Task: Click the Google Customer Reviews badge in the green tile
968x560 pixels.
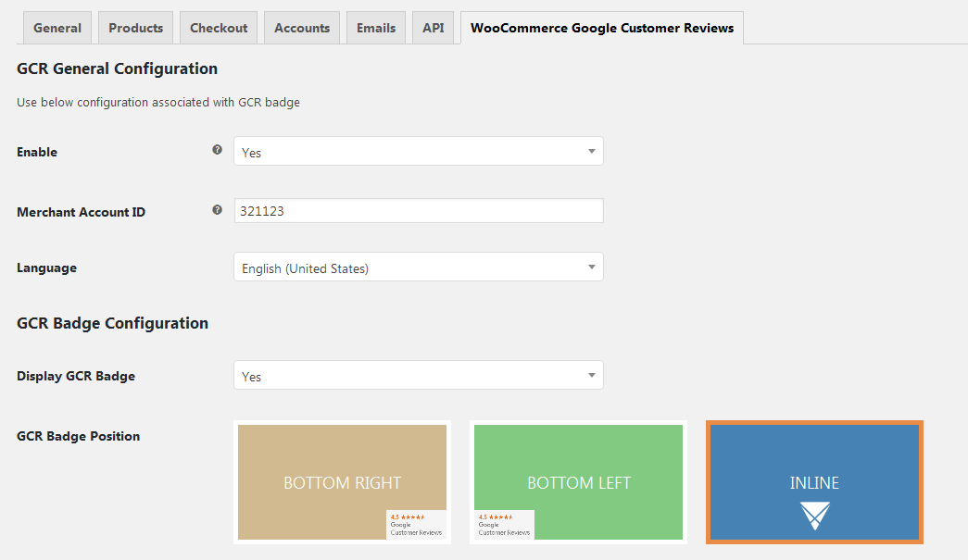Action: (x=504, y=524)
